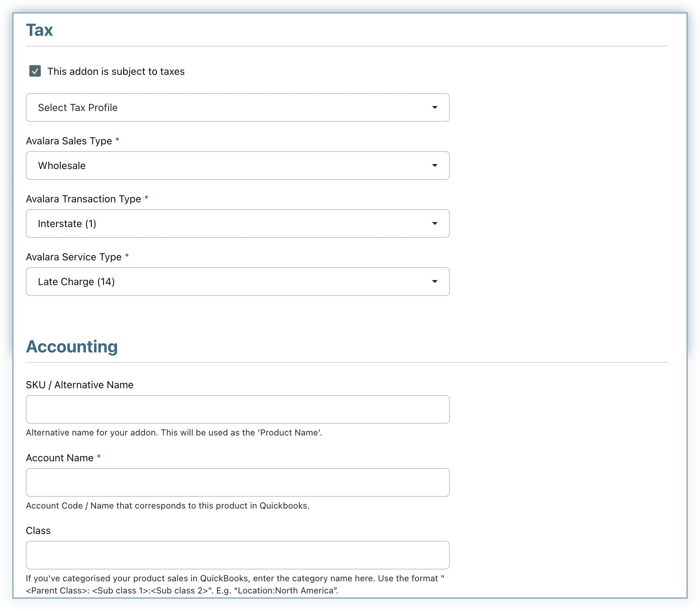Click the Avalara Transaction Type label
Viewport: 700px width, 611px height.
click(x=83, y=199)
